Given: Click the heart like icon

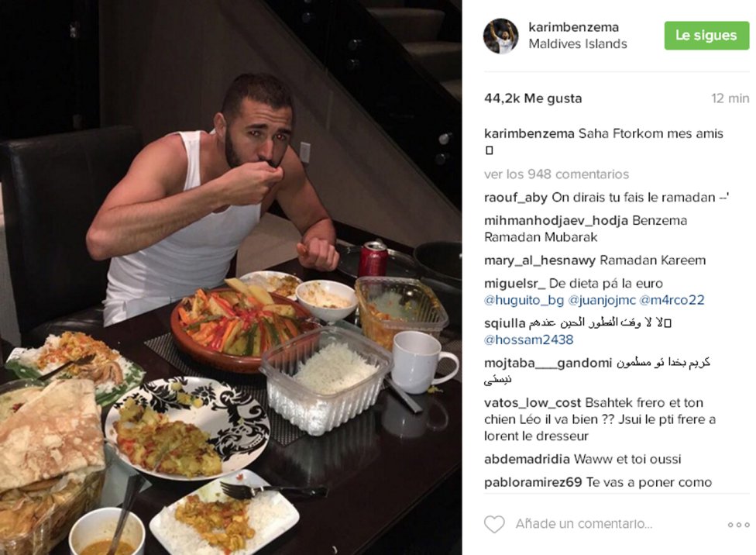Looking at the screenshot, I should pos(494,524).
